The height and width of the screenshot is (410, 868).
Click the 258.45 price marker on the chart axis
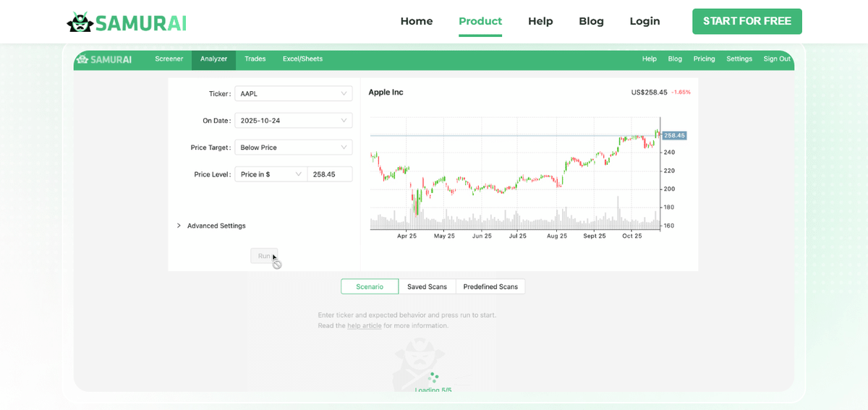coord(674,135)
